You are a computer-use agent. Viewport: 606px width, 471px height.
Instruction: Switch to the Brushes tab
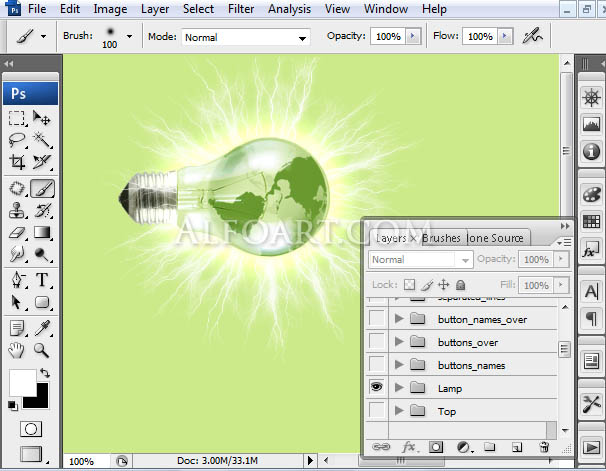(x=441, y=238)
